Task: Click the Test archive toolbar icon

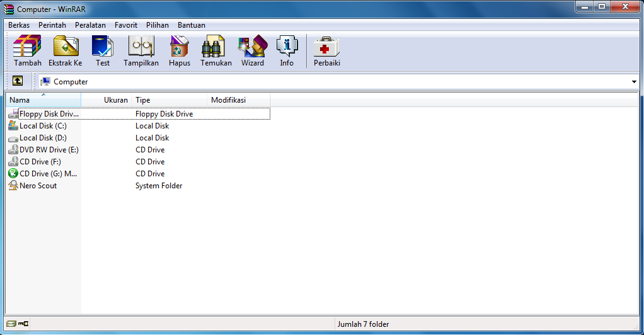Action: click(x=103, y=46)
